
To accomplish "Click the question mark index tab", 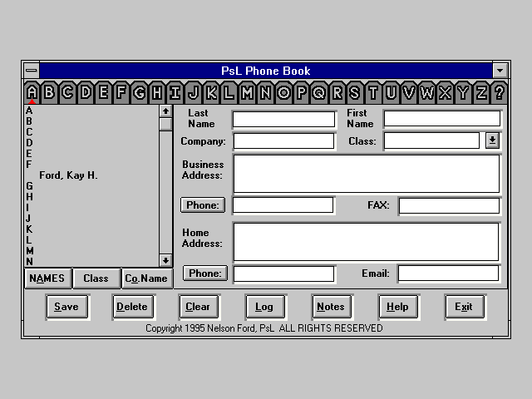I will click(499, 92).
